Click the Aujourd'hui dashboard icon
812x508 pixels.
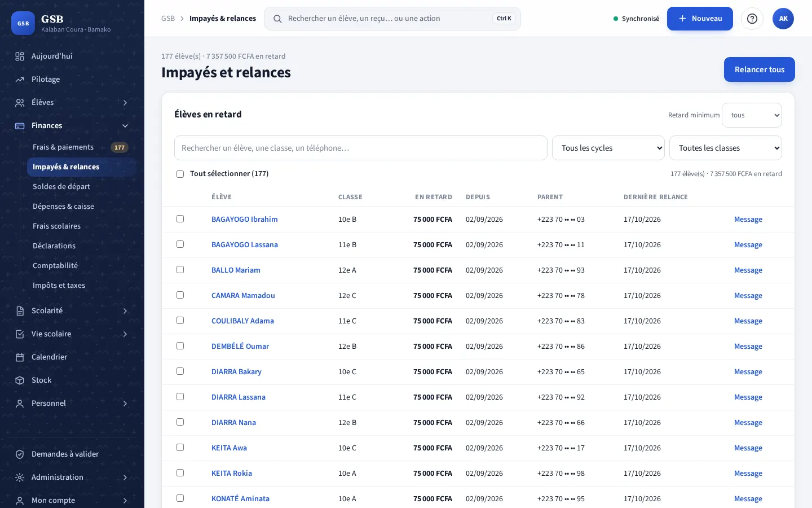tap(20, 56)
